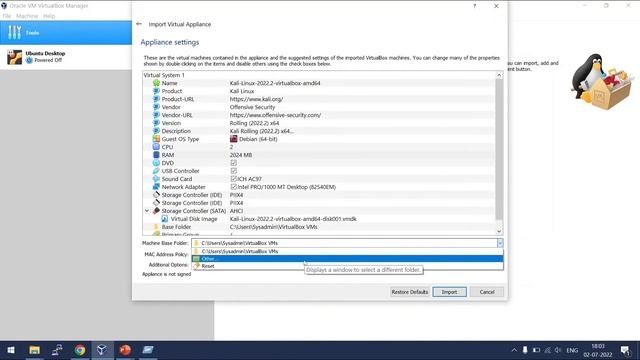Click the Name row icon
The width and height of the screenshot is (640, 360).
coord(156,83)
